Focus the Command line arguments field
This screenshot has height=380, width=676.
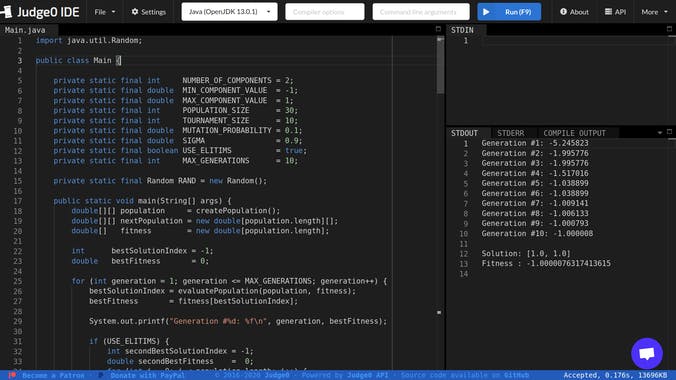421,12
